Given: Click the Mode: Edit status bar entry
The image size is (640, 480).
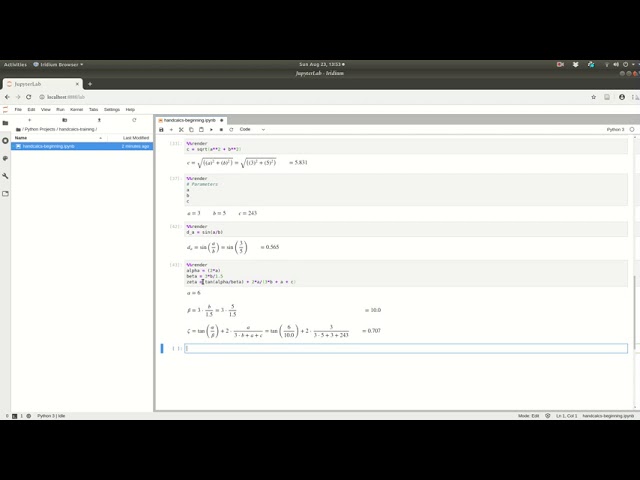Looking at the screenshot, I should click(x=529, y=416).
